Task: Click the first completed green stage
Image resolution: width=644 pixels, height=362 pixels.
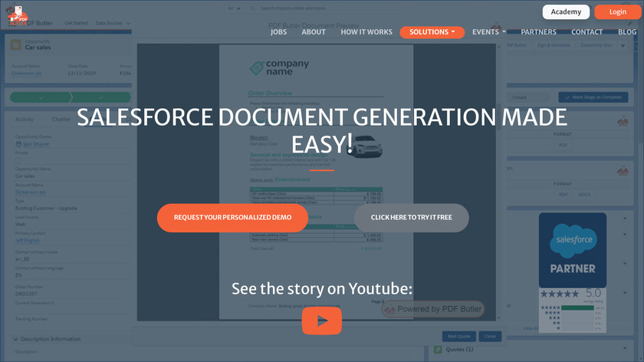Action: (x=40, y=97)
